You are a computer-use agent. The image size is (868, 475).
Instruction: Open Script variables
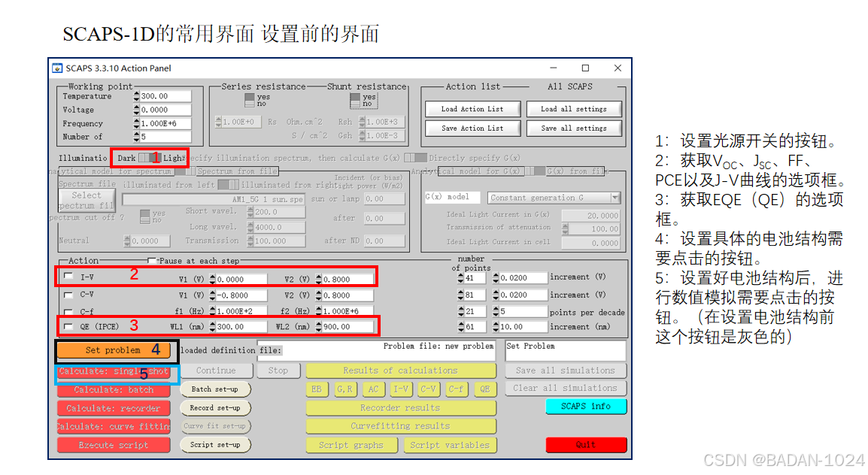click(450, 445)
